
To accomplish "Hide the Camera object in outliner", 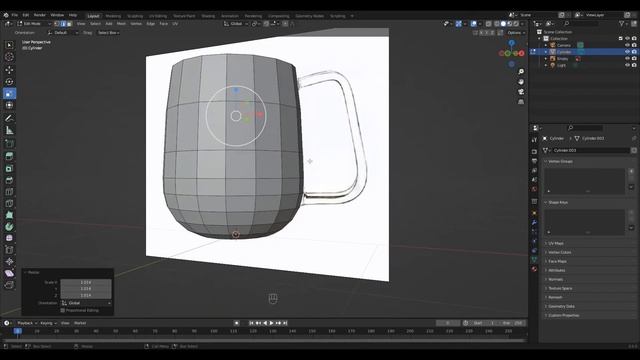I will [627, 45].
